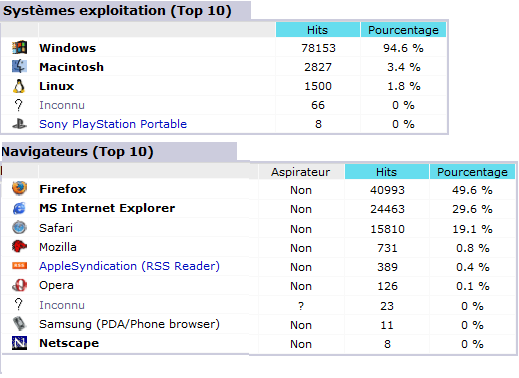The width and height of the screenshot is (519, 378).
Task: Click the Safari compass icon
Action: (x=19, y=227)
